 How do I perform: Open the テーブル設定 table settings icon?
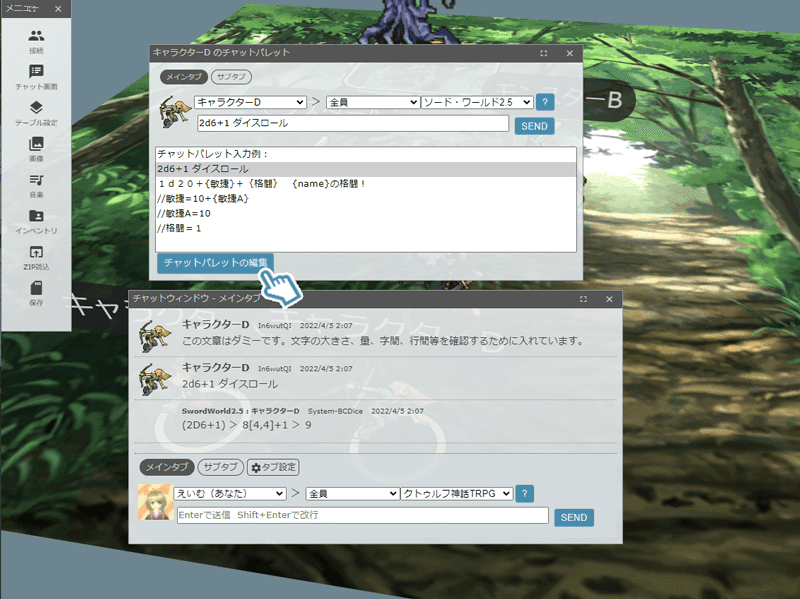(x=36, y=108)
